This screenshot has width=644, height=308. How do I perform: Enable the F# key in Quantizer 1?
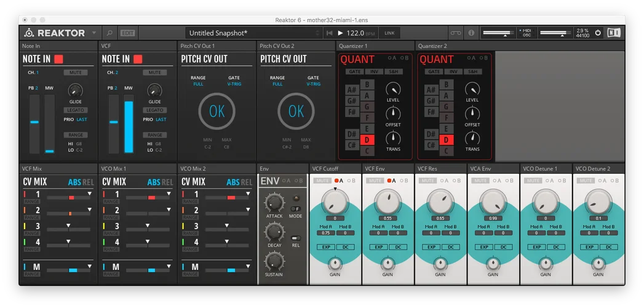pyautogui.click(x=352, y=112)
